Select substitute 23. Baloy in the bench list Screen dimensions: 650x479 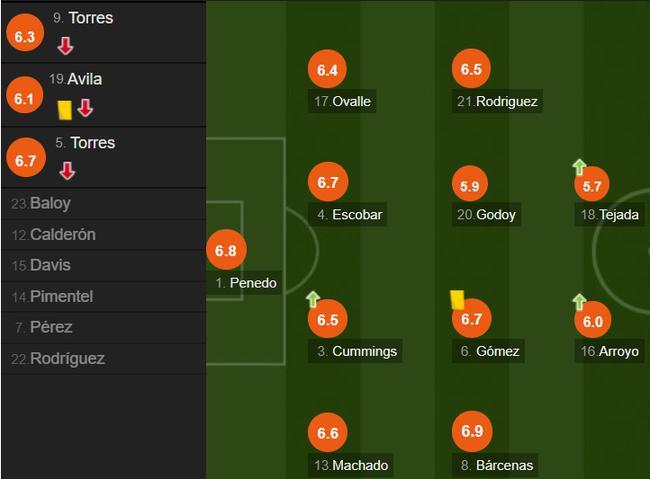pyautogui.click(x=104, y=204)
